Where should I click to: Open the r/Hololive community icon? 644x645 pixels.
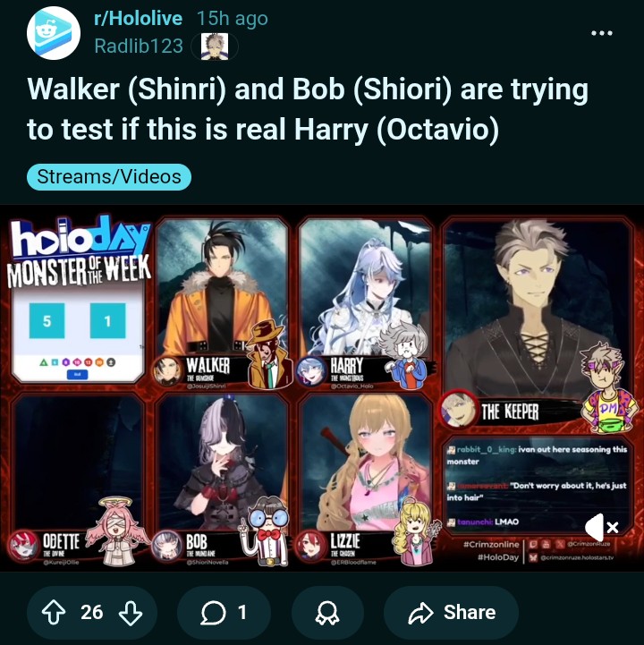(54, 33)
